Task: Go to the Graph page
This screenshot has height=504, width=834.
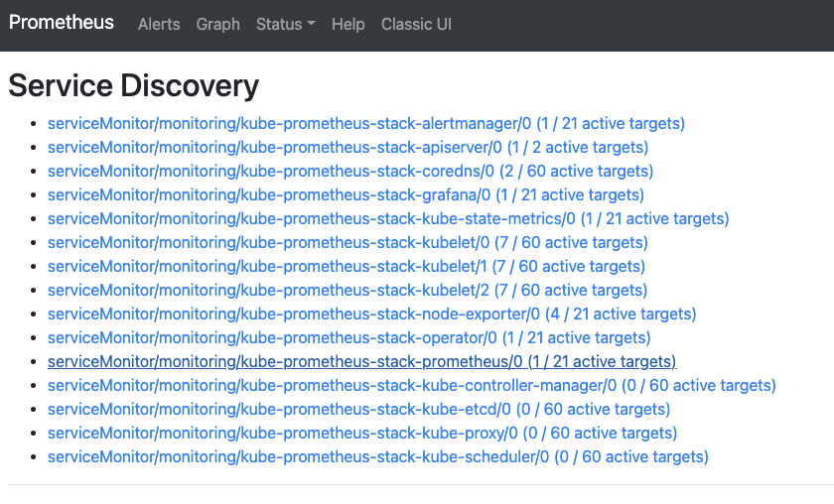Action: click(x=217, y=25)
